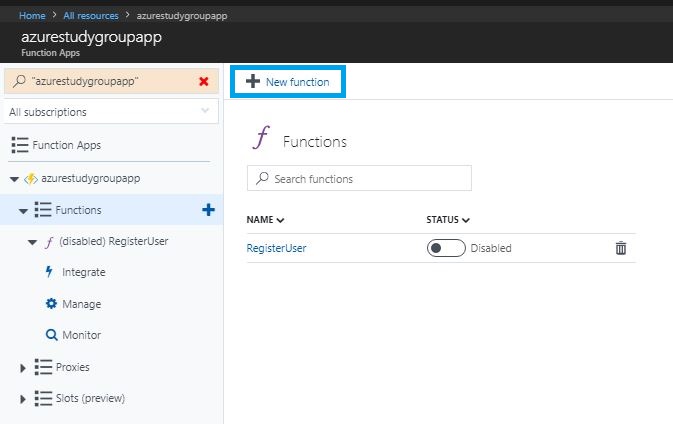Click the azurestudygroupapp page title
Screen dimensions: 673x424
tap(91, 37)
